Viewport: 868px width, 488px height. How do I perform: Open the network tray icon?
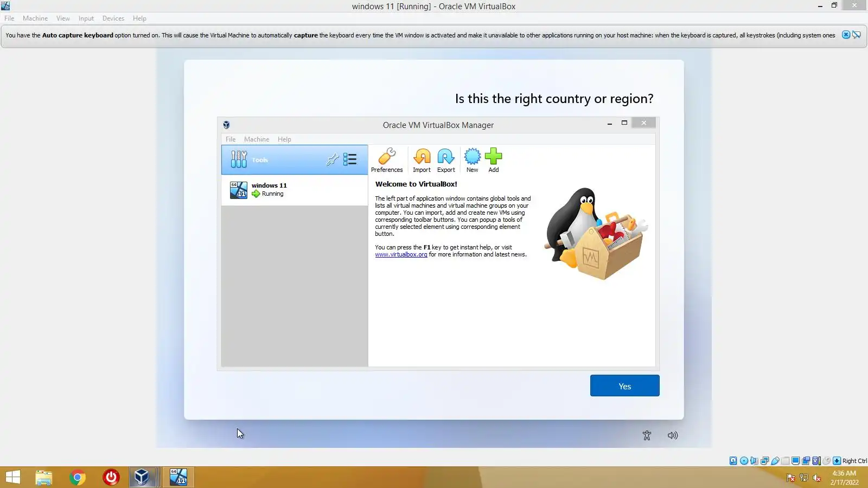(804, 478)
